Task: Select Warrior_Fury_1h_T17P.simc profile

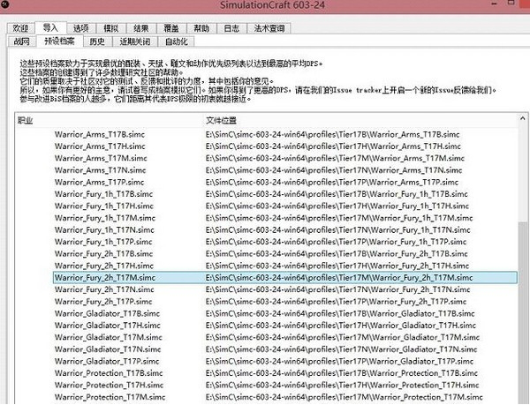Action: [x=103, y=242]
